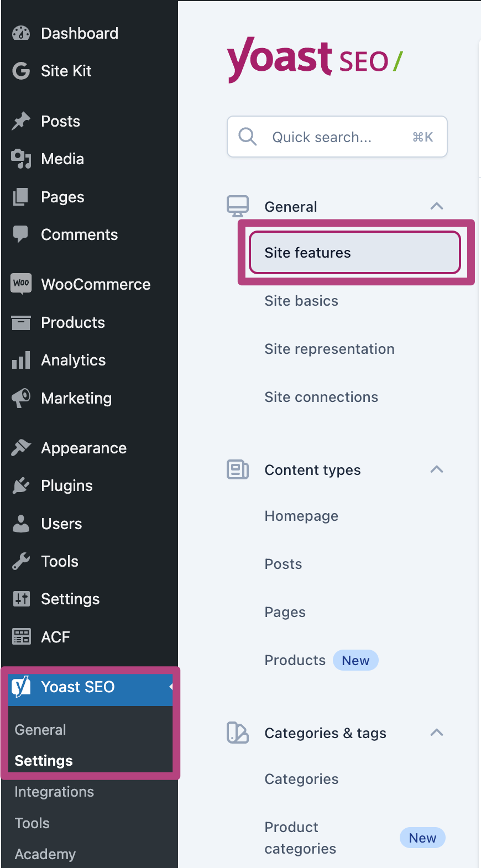Click the search magnifier icon
This screenshot has width=481, height=868.
point(248,137)
